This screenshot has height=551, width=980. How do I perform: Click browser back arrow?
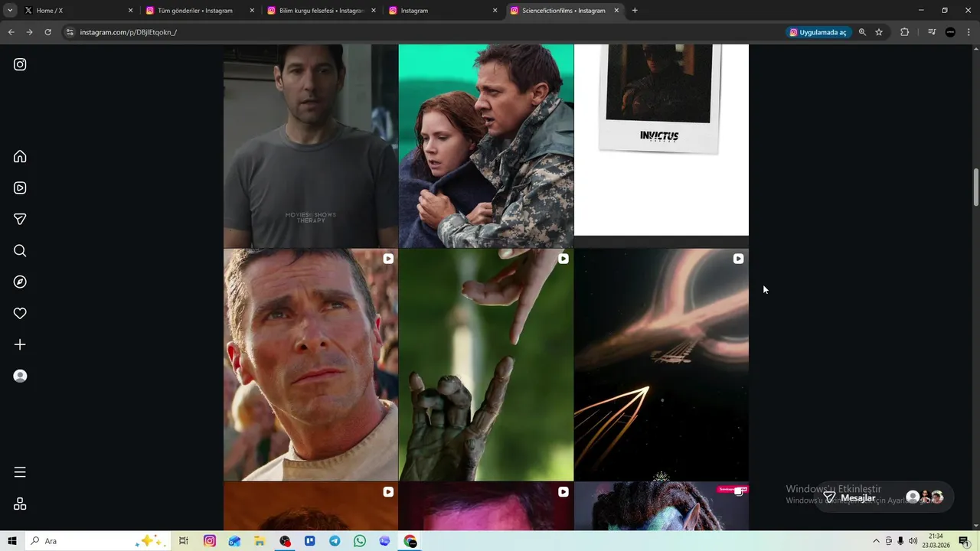(11, 32)
